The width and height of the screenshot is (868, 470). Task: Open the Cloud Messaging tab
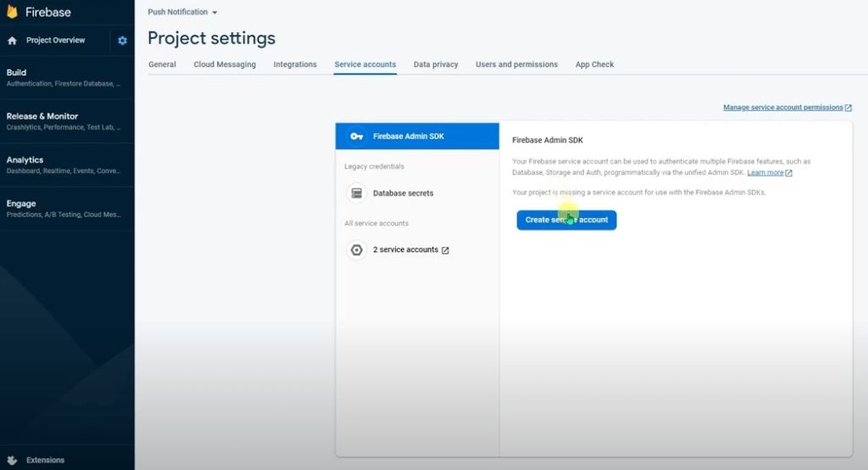[x=225, y=64]
